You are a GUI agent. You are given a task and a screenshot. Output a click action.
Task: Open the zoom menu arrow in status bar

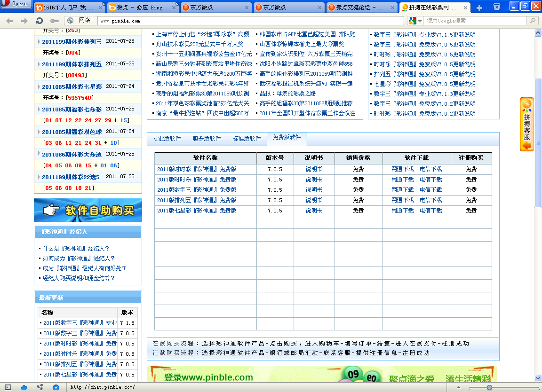tap(459, 387)
